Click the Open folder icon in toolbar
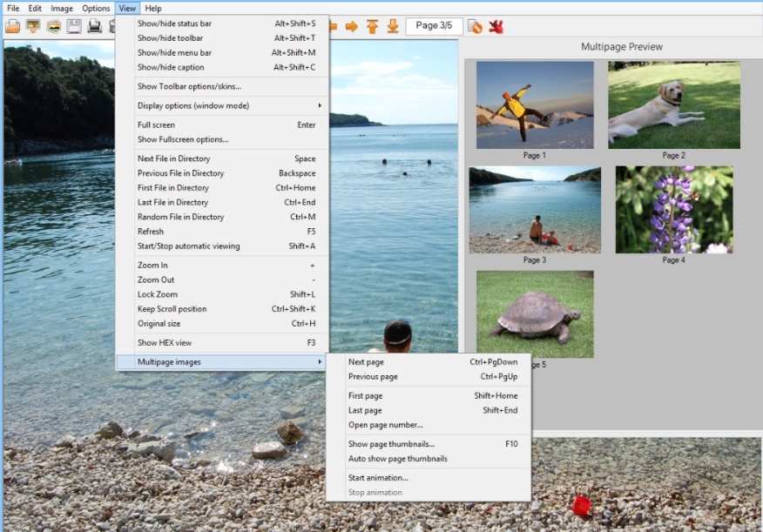The image size is (763, 532). tap(13, 26)
